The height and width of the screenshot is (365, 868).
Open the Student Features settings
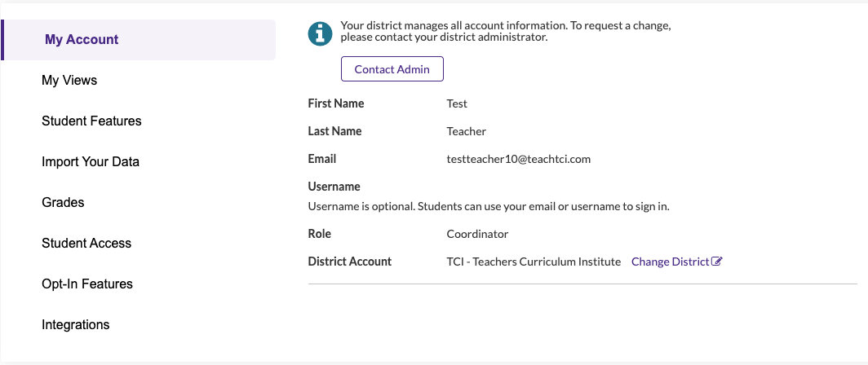[91, 121]
